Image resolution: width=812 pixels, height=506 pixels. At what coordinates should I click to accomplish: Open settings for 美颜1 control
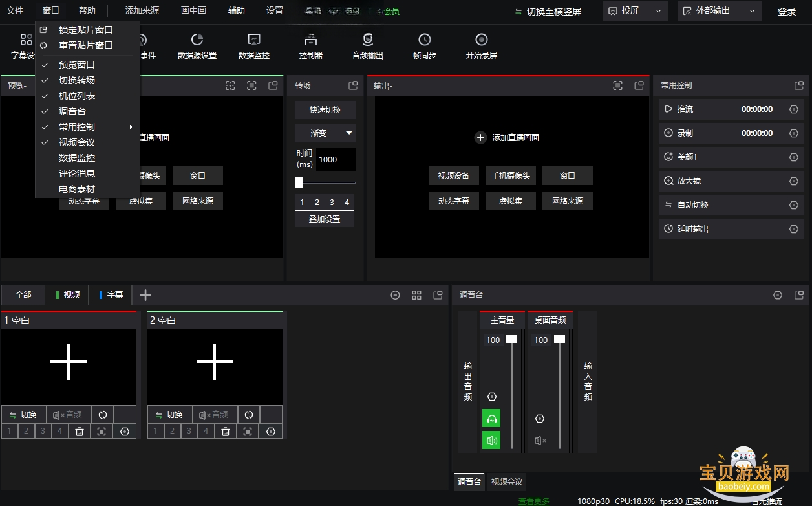tap(794, 157)
